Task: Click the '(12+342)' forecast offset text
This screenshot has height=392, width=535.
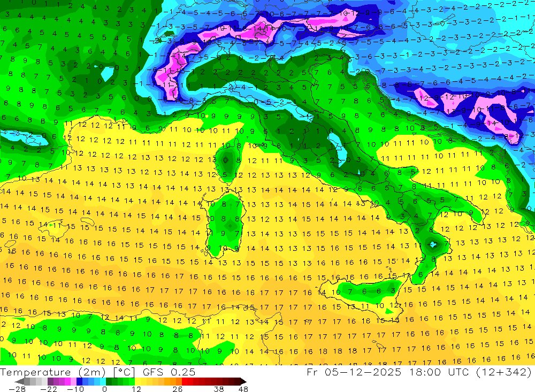Action: (x=505, y=372)
